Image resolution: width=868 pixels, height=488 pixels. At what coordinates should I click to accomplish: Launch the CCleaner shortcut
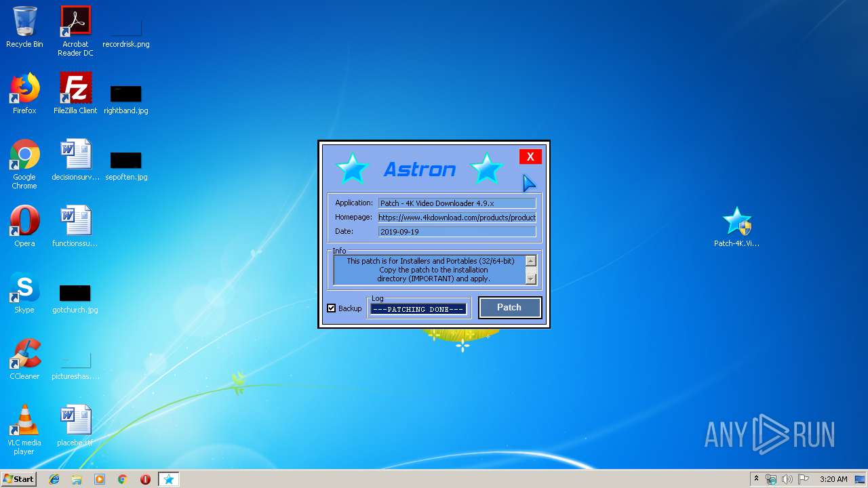(x=24, y=359)
